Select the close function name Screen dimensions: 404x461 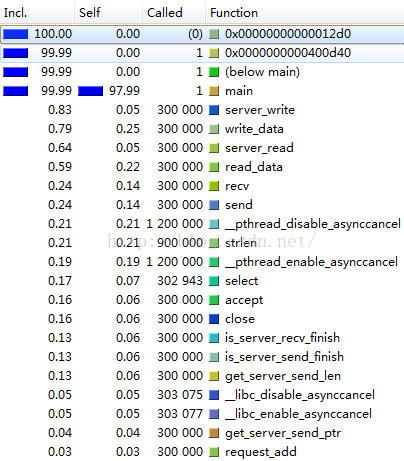(240, 319)
